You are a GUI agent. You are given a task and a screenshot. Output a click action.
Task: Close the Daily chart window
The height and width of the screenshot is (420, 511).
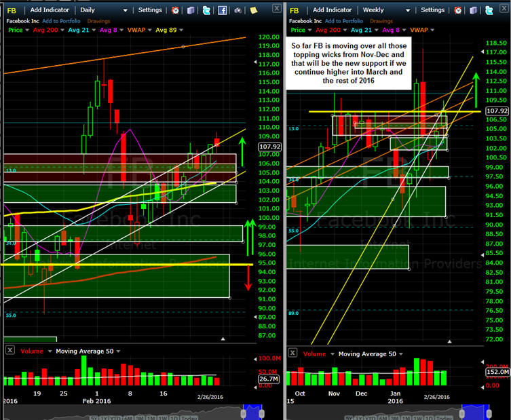(x=277, y=8)
